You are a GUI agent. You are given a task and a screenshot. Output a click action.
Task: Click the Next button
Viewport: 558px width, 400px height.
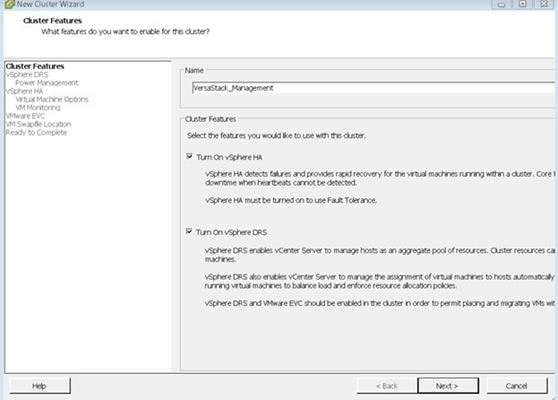448,386
